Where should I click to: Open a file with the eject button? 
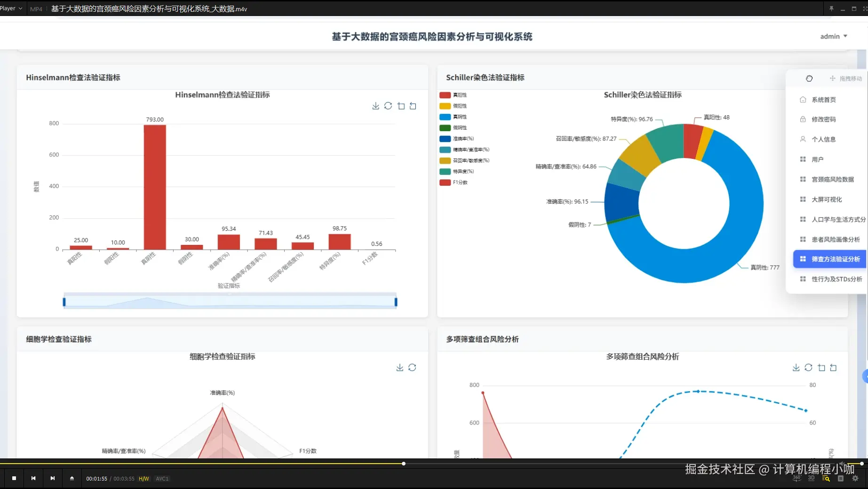click(72, 478)
